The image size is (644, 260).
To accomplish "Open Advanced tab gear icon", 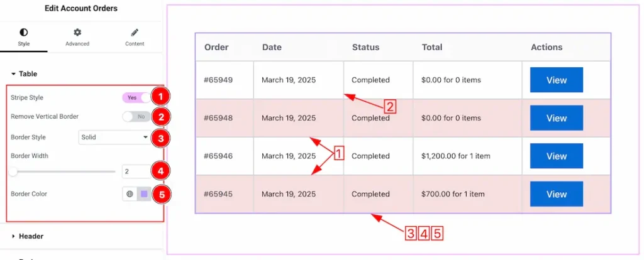I will (x=77, y=33).
